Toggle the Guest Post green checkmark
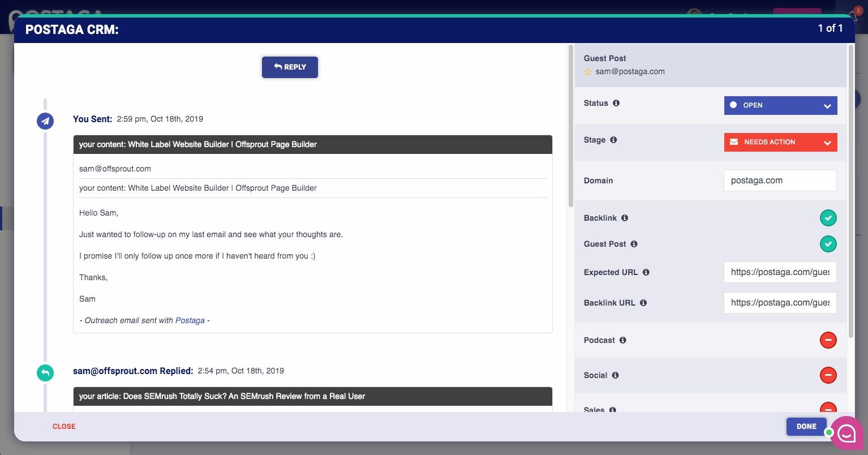Image resolution: width=868 pixels, height=455 pixels. 828,244
